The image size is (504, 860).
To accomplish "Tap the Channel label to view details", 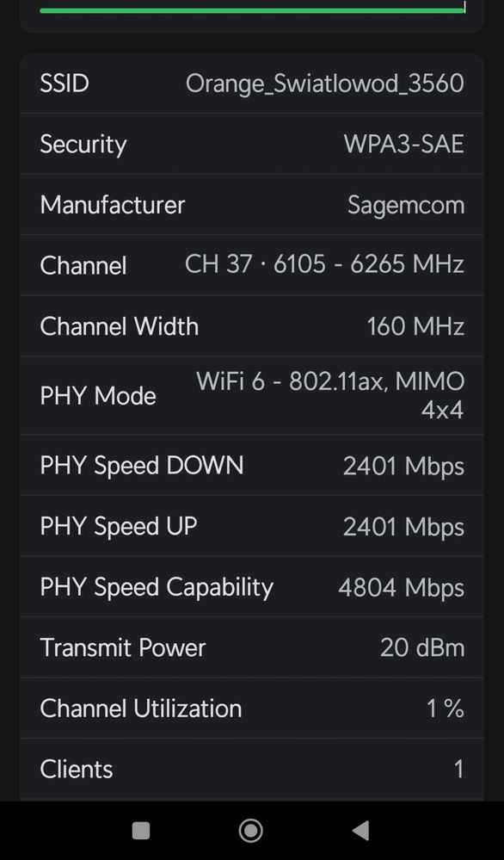I will tap(83, 265).
